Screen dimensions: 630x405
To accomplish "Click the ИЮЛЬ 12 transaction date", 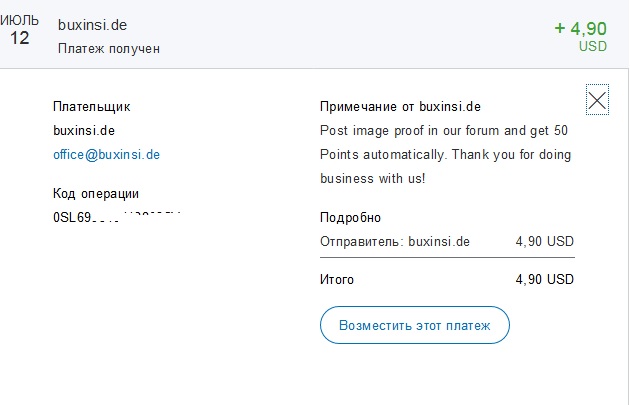I will click(19, 31).
